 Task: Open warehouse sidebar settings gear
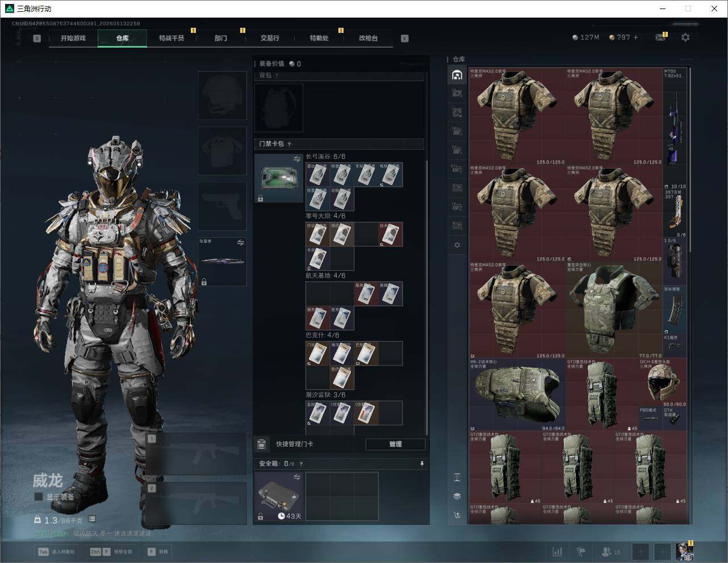coord(457,245)
